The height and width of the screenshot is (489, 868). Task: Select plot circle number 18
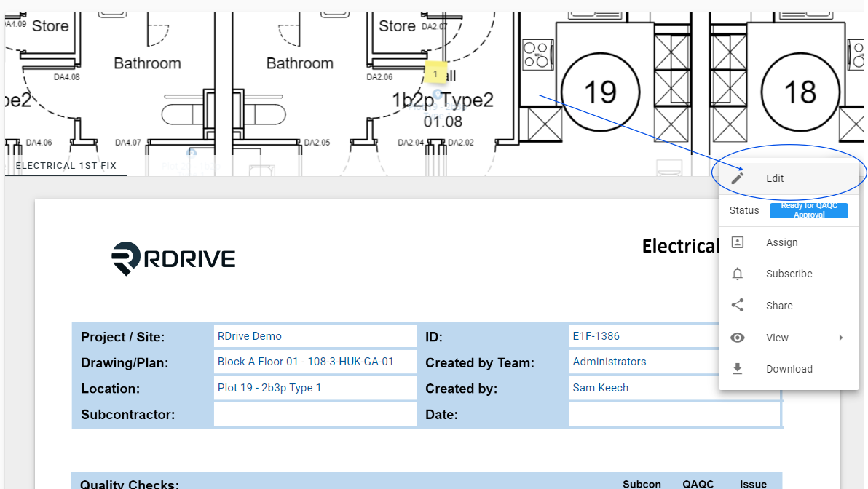pos(800,92)
